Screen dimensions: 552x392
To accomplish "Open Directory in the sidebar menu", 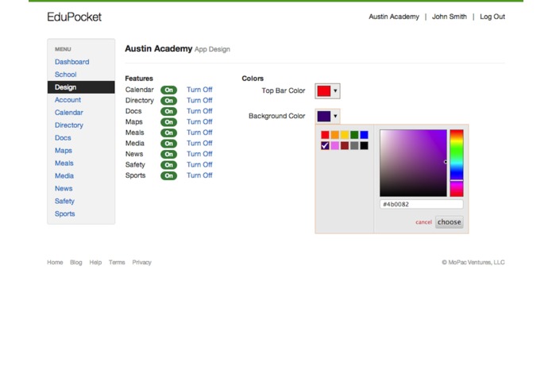I will [68, 125].
